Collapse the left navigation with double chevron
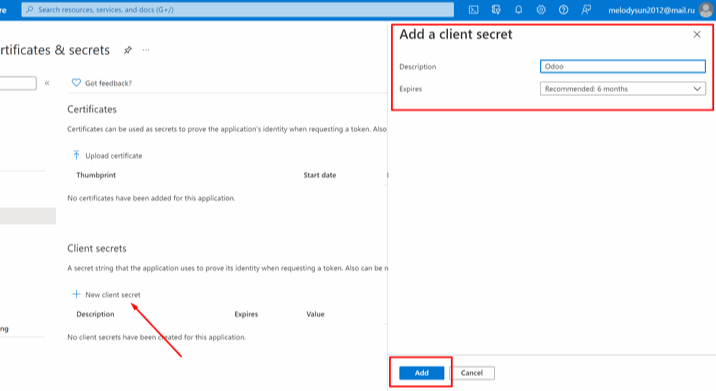Image resolution: width=716 pixels, height=391 pixels. tap(47, 83)
